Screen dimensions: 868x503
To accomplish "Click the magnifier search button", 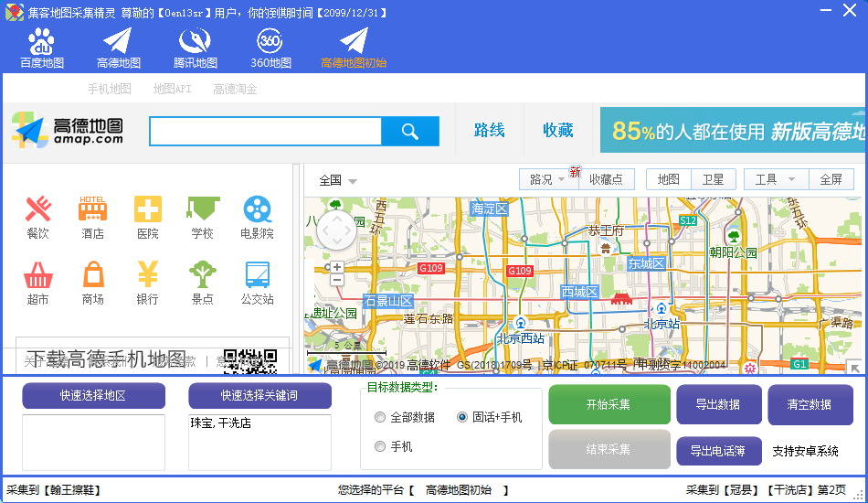I will point(410,132).
